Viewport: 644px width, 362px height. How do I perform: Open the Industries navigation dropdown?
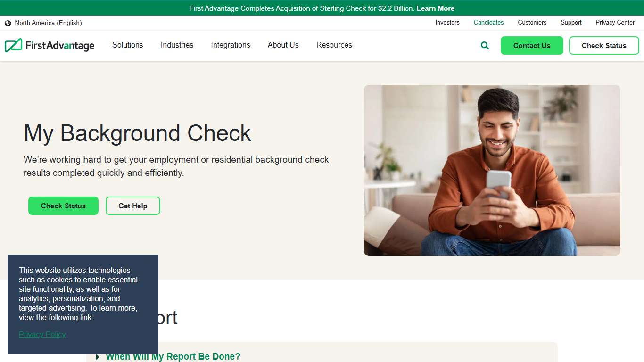click(x=177, y=45)
